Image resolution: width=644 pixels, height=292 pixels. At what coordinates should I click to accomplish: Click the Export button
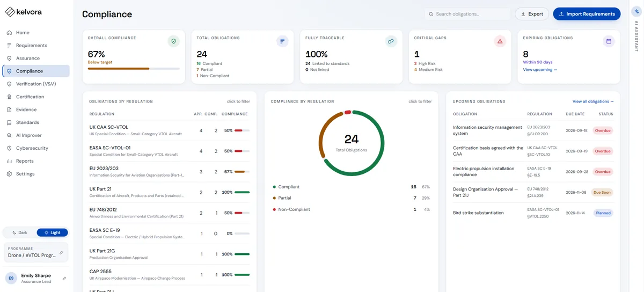coord(532,14)
